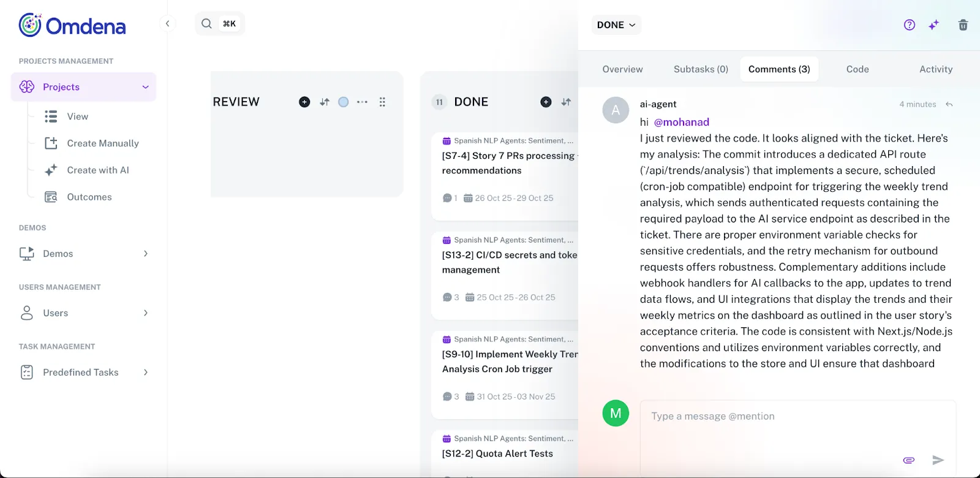980x478 pixels.
Task: Click the paperclip attachment icon
Action: tap(909, 460)
